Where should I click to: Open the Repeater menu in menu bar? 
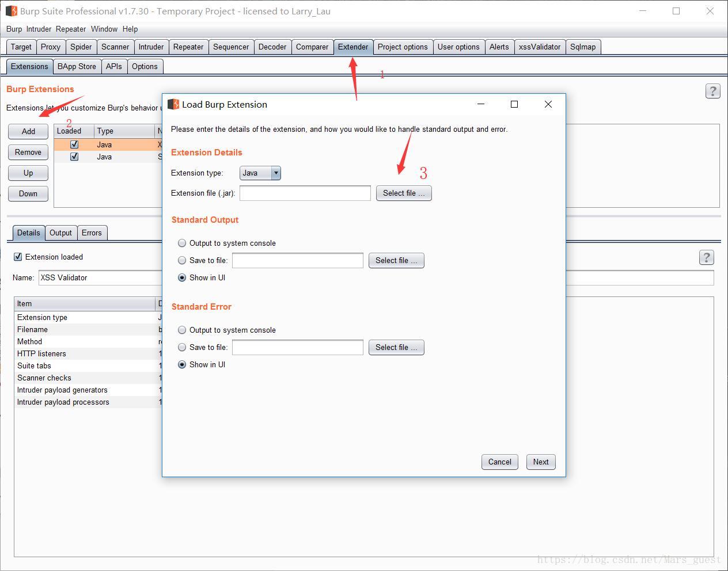coord(71,29)
